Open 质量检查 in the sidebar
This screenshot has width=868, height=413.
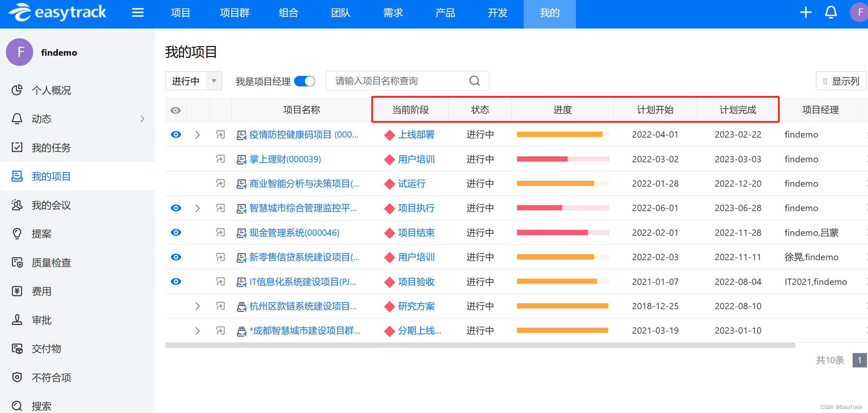[51, 262]
